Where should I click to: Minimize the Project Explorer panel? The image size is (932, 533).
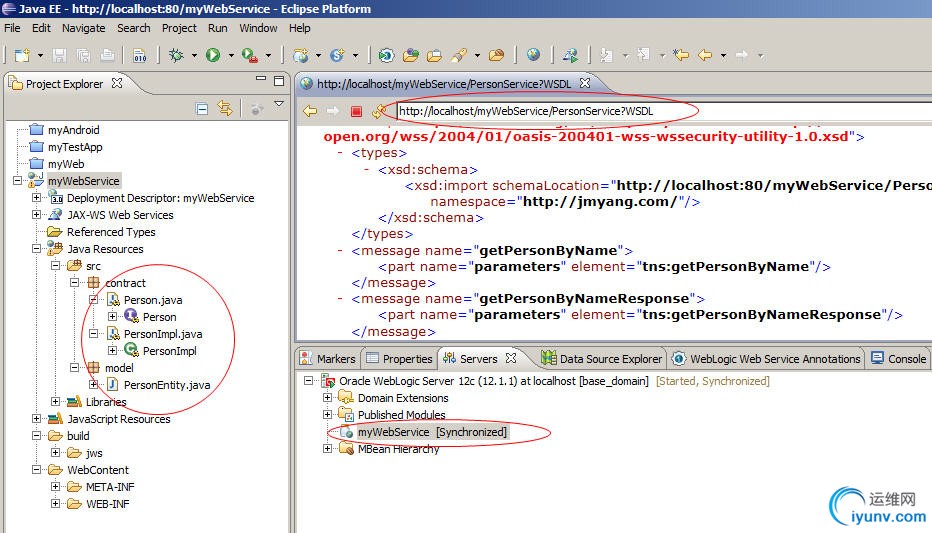click(261, 79)
